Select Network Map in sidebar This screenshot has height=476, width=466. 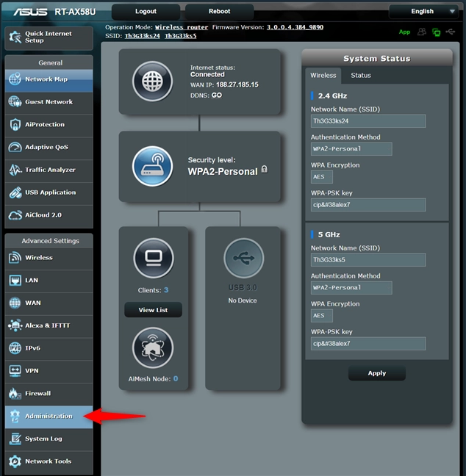tap(49, 81)
